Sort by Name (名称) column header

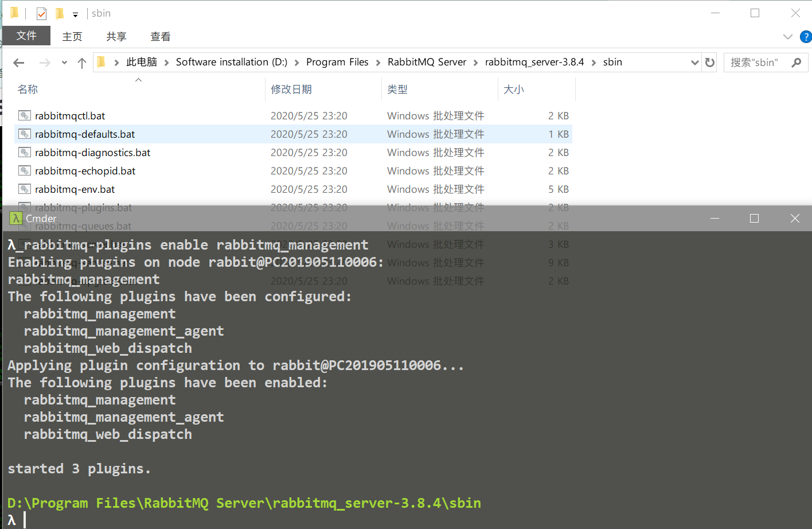click(x=139, y=89)
